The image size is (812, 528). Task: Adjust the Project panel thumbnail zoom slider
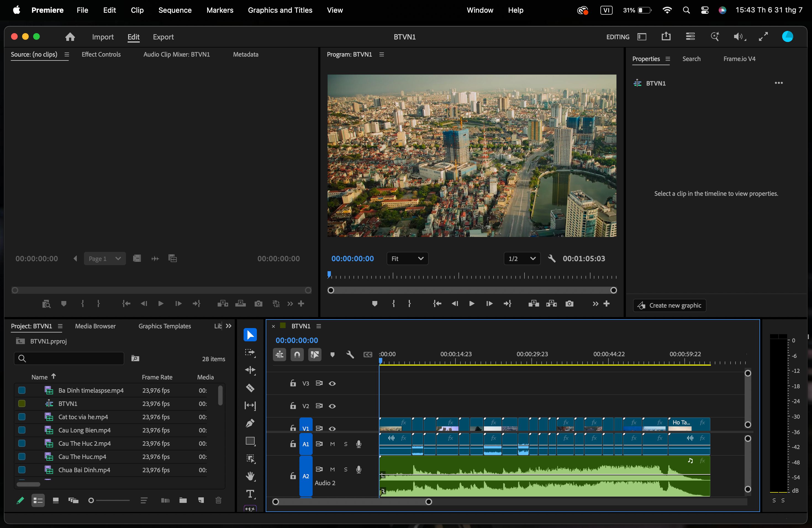109,500
